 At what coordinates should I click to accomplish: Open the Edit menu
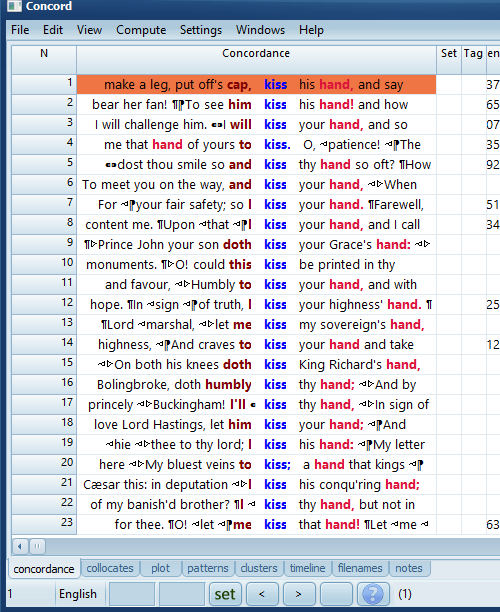coord(53,30)
